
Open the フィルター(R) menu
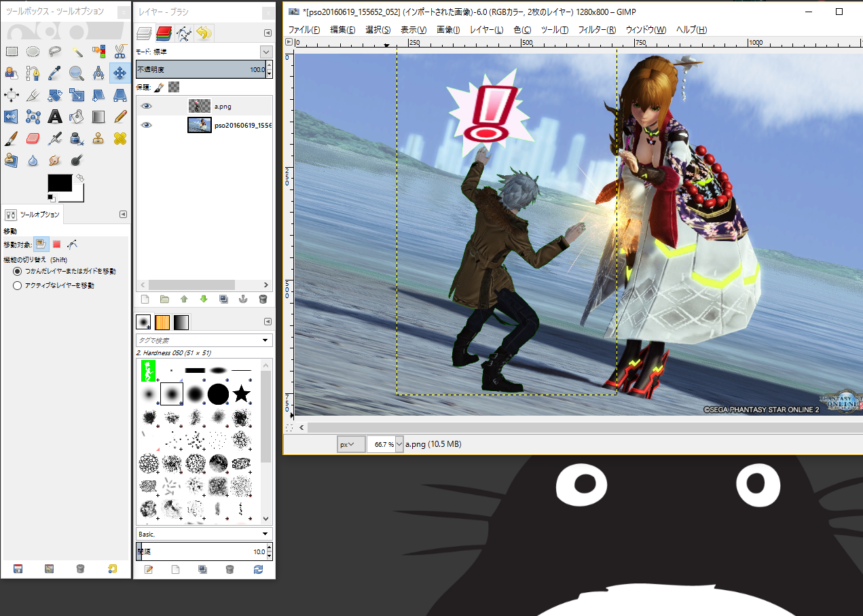pos(597,30)
